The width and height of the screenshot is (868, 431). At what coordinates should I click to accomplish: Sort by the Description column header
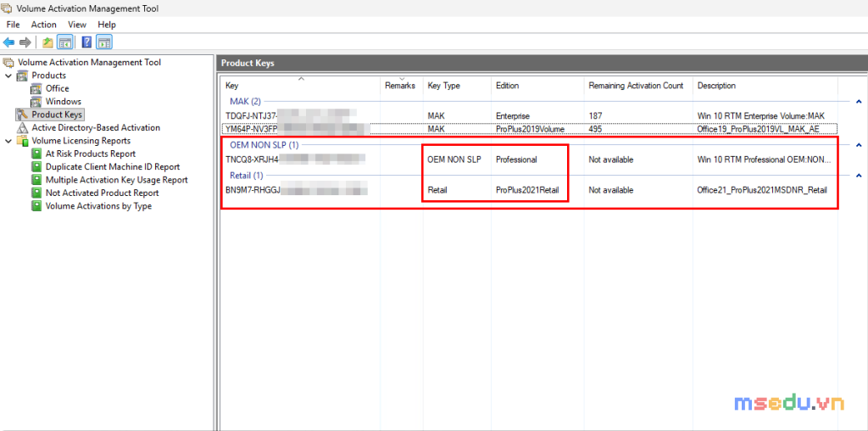coord(765,86)
